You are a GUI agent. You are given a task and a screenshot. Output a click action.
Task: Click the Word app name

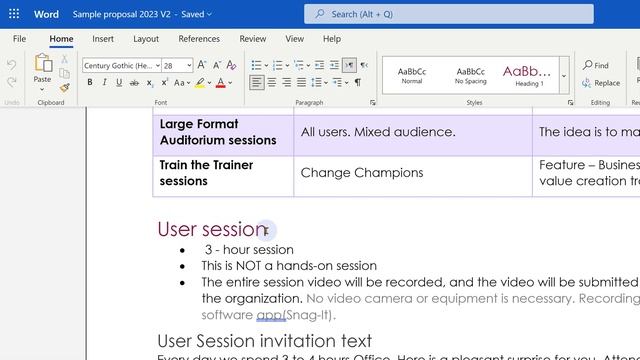[x=46, y=14]
